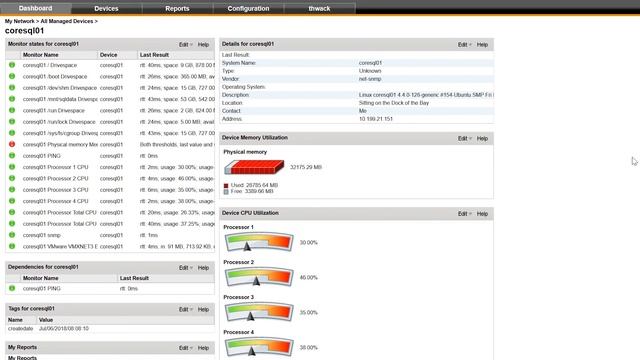Image resolution: width=640 pixels, height=360 pixels.
Task: Open the Dashboard tab
Action: (x=36, y=8)
